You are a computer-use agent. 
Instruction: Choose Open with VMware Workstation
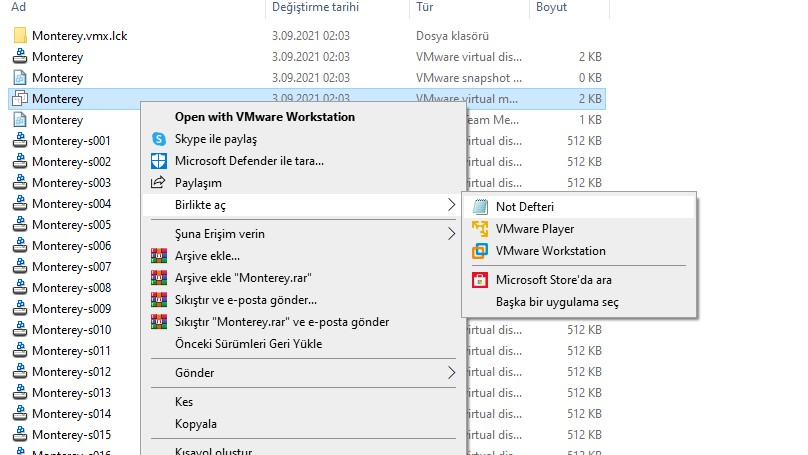click(x=264, y=117)
